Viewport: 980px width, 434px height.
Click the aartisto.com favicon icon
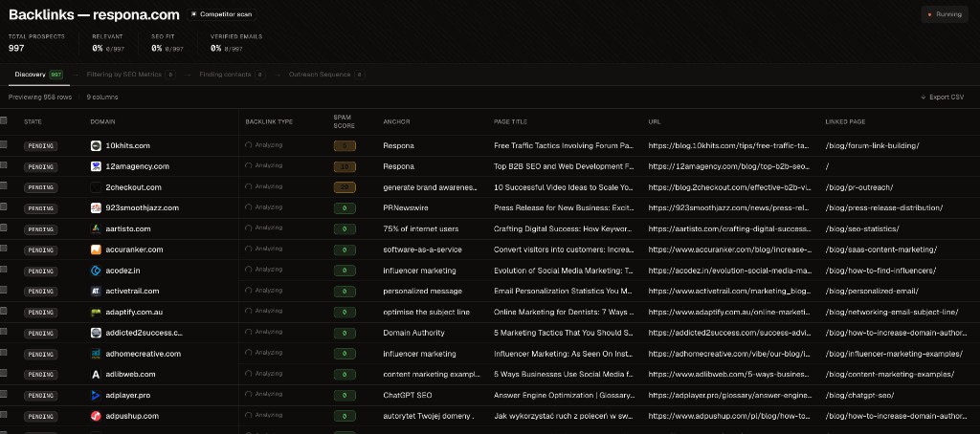96,229
